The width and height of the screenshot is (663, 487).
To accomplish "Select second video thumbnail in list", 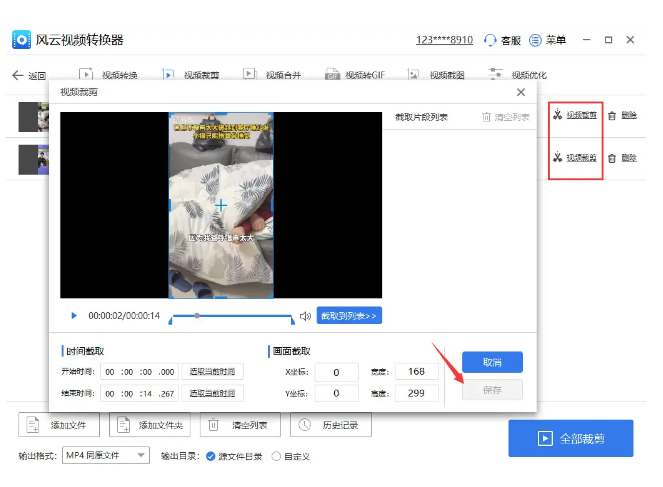I will pyautogui.click(x=33, y=159).
